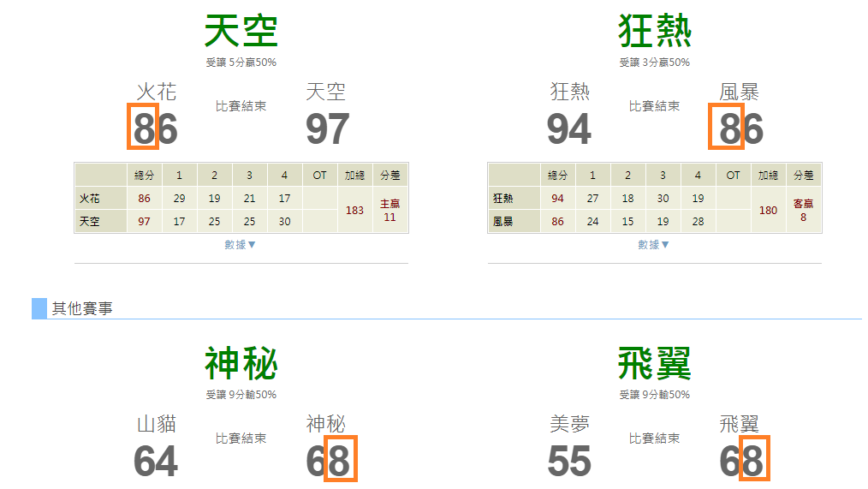Screen dimensions: 868x489
Task: Click the green 狂熱 prediction heading
Action: coord(654,31)
